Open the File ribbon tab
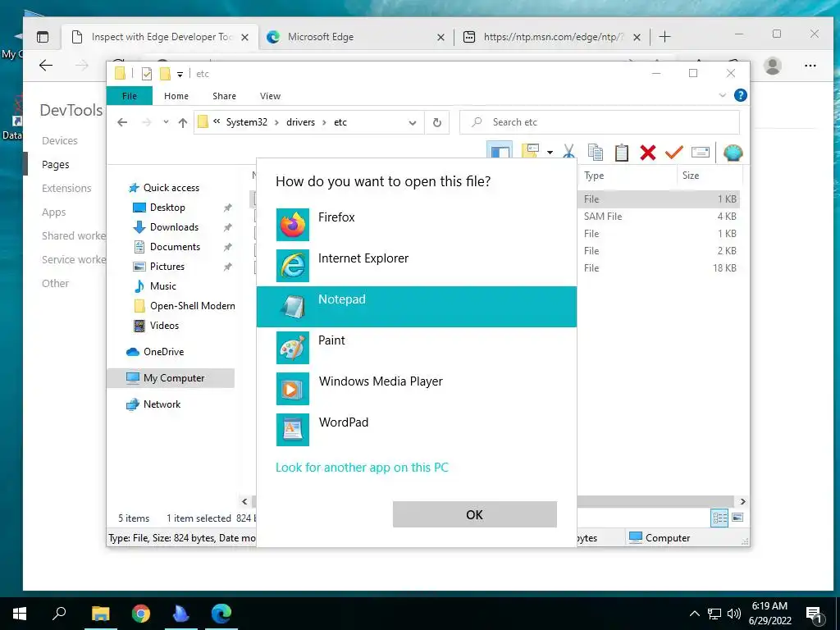 (x=130, y=96)
